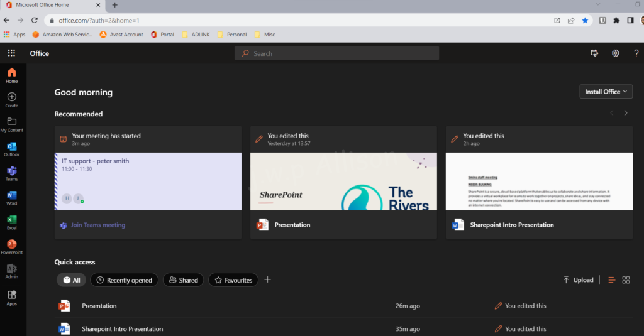Image resolution: width=644 pixels, height=336 pixels.
Task: Select the Shared filter tab
Action: [183, 280]
